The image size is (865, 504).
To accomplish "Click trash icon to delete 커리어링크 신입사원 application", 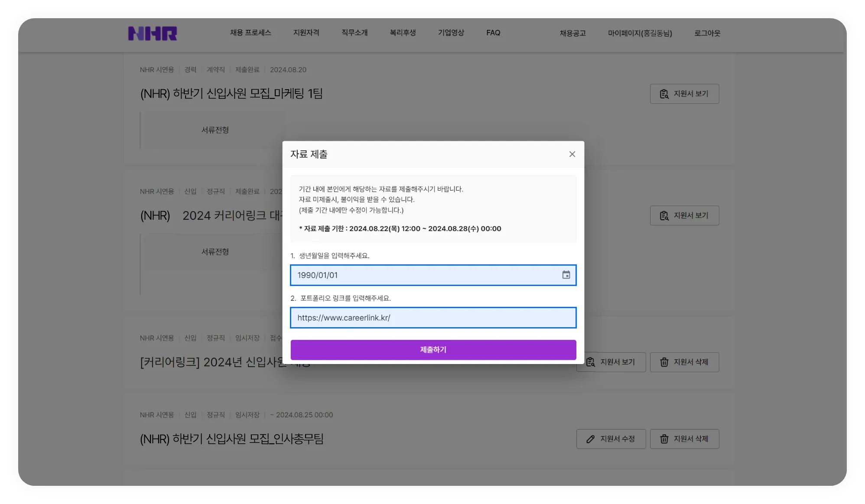I will (664, 362).
